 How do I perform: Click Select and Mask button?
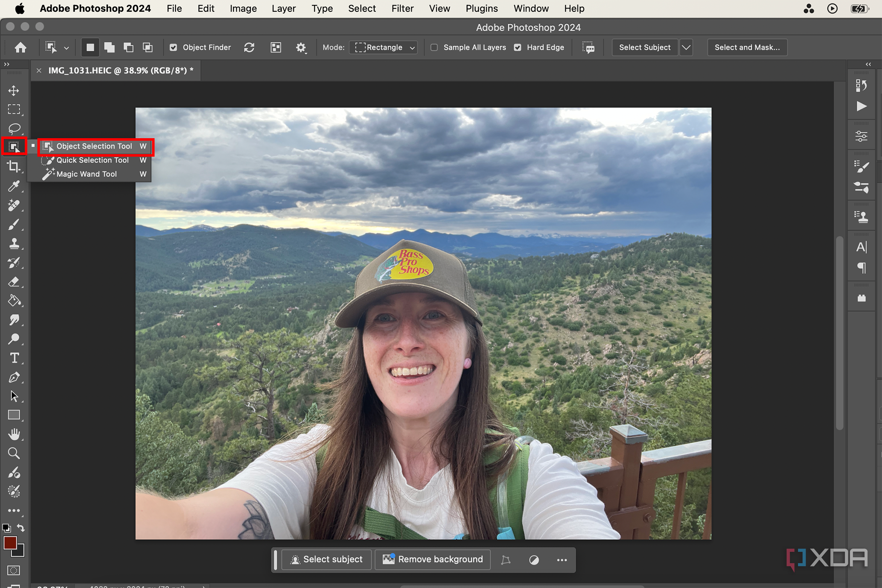(747, 47)
